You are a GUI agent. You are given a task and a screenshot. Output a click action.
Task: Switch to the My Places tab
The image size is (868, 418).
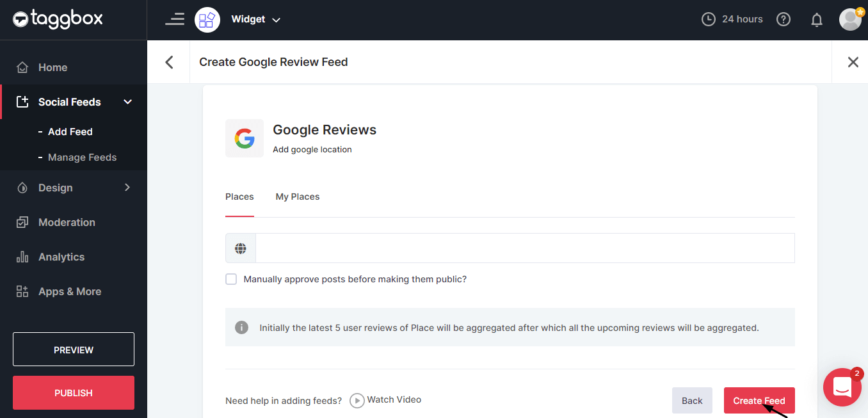pos(297,197)
